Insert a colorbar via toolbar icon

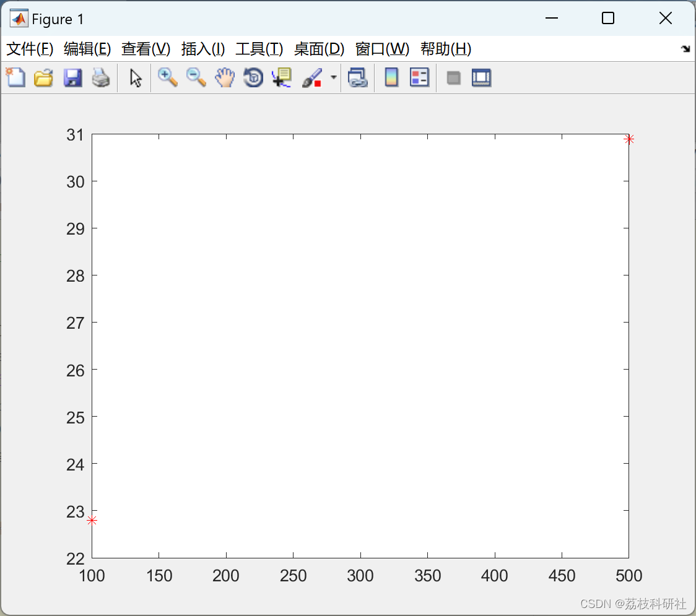tap(391, 77)
